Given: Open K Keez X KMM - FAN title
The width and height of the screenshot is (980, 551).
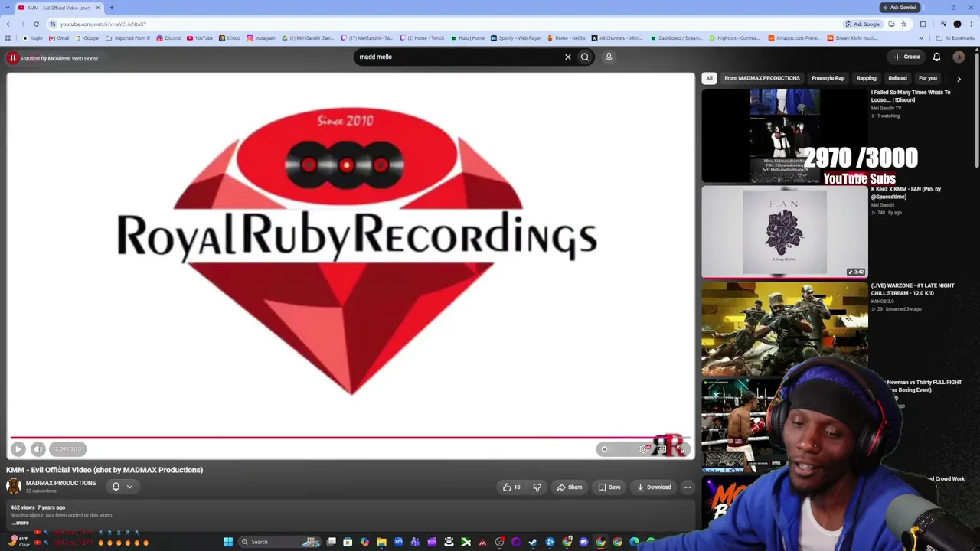Looking at the screenshot, I should [906, 193].
